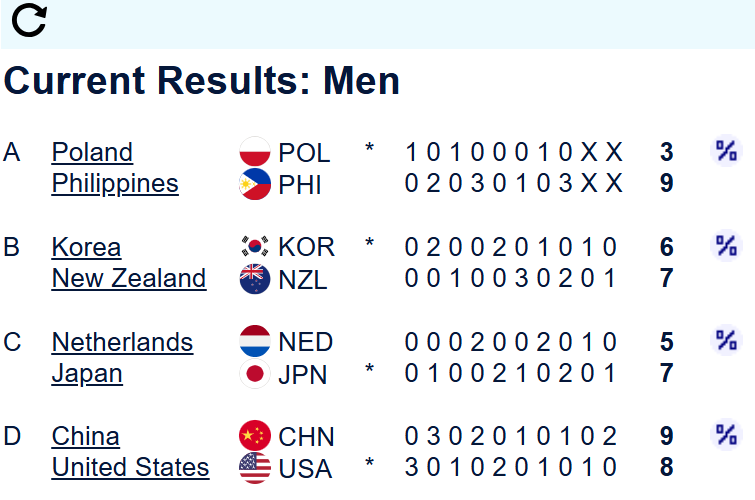Open percentage stats for Sheet D
Viewport: 755px width, 500px height.
click(x=726, y=435)
